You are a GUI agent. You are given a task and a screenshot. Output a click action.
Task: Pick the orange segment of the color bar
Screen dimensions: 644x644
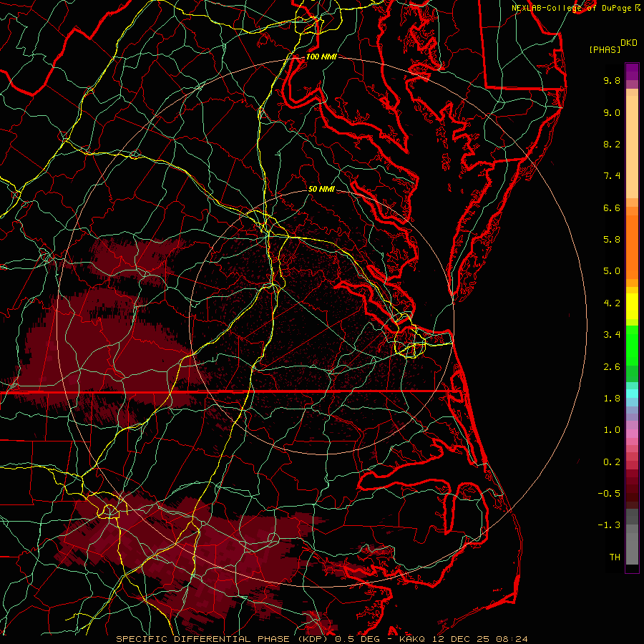tap(632, 248)
